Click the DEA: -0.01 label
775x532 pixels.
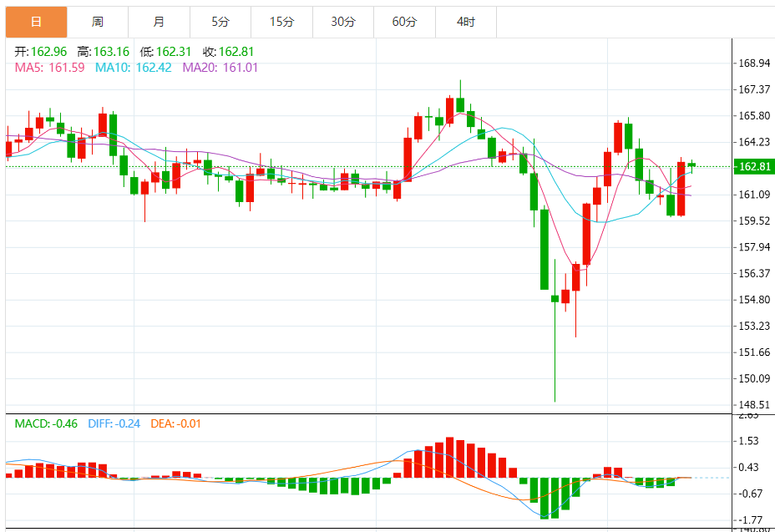click(x=176, y=423)
